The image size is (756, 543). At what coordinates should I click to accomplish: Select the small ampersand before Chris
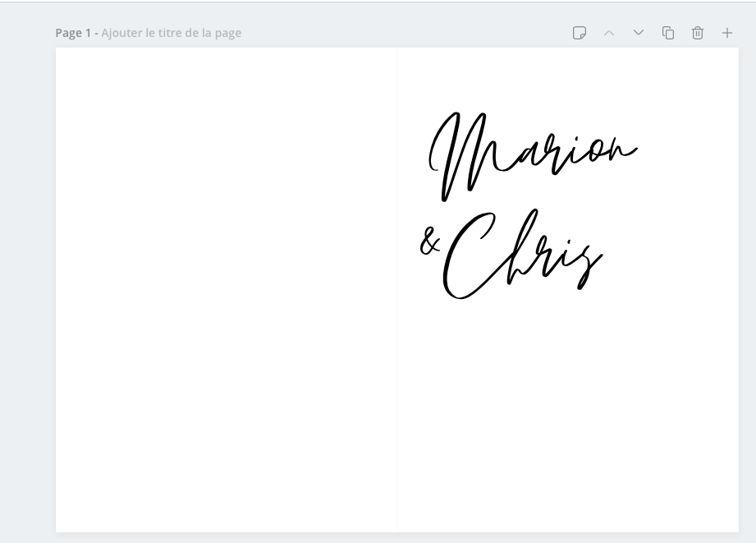(x=429, y=242)
